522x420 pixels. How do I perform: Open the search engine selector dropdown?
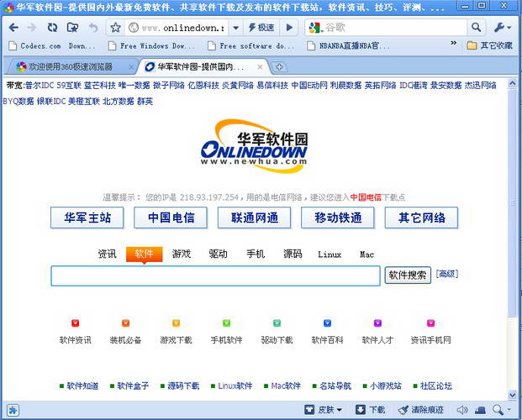(315, 28)
